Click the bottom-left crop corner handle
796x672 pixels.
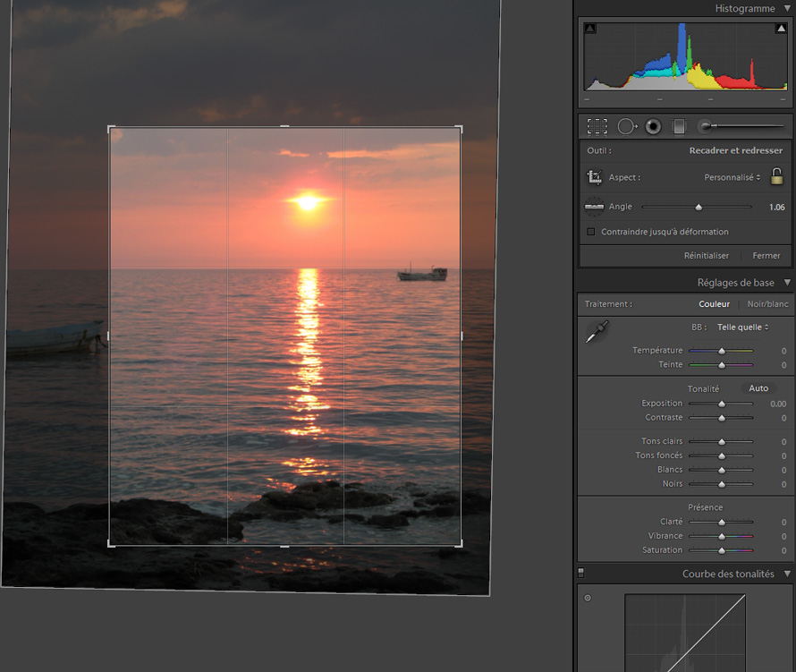[x=111, y=543]
